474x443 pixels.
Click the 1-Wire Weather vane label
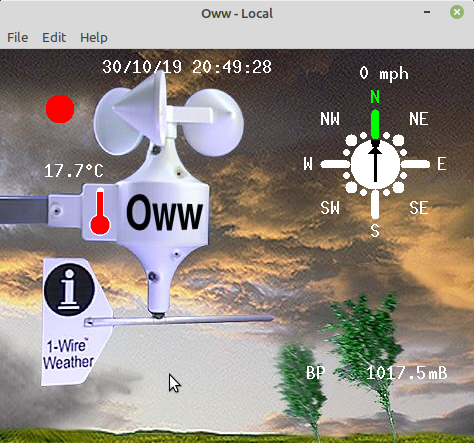pyautogui.click(x=69, y=354)
